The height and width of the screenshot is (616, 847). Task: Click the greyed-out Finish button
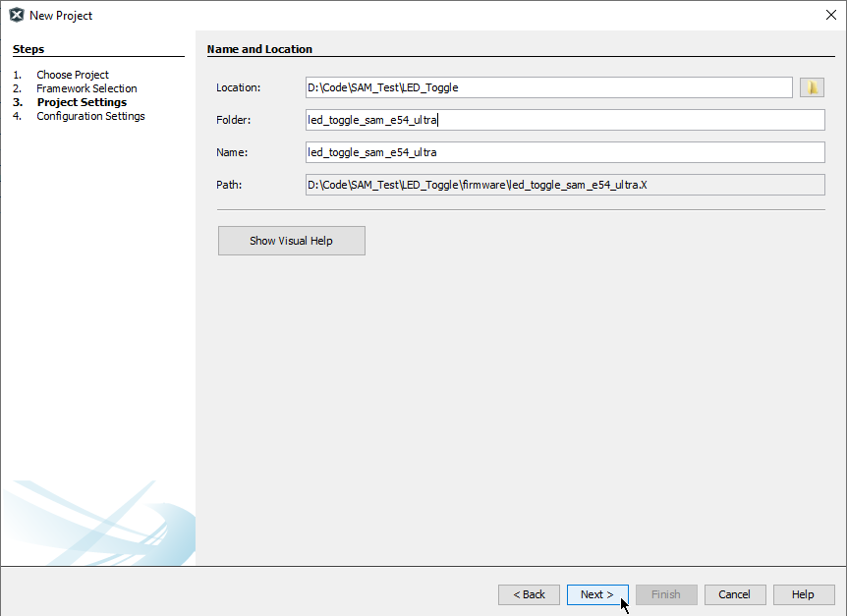(666, 594)
